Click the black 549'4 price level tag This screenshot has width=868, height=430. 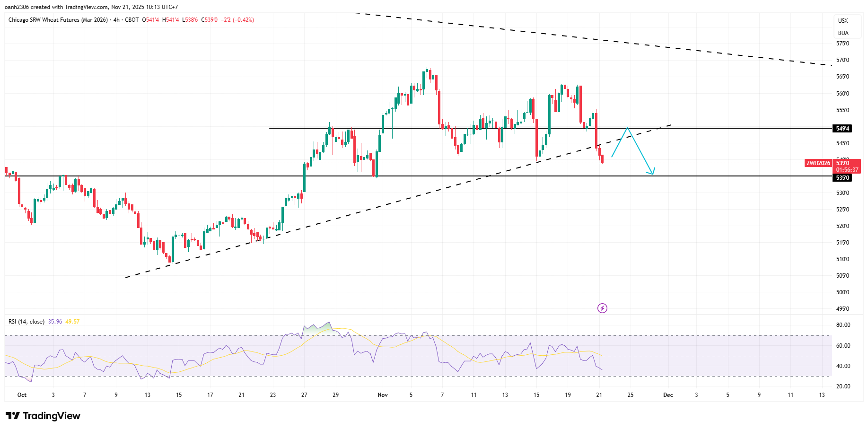pos(842,129)
